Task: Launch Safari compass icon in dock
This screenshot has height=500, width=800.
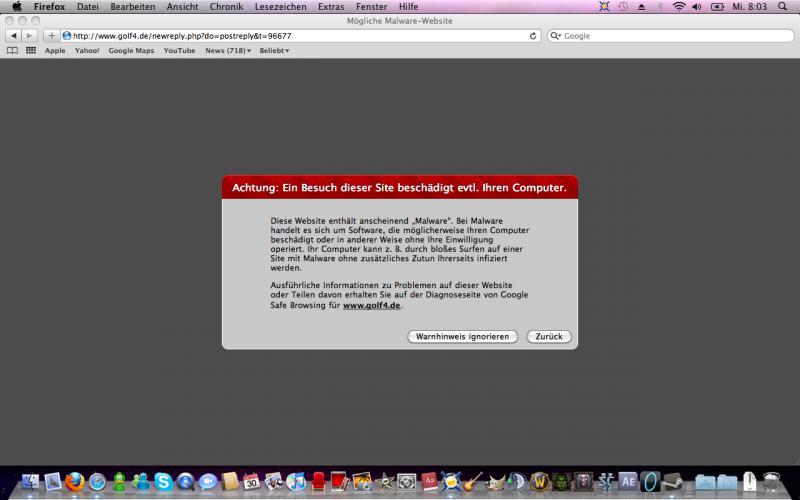Action: click(x=97, y=481)
